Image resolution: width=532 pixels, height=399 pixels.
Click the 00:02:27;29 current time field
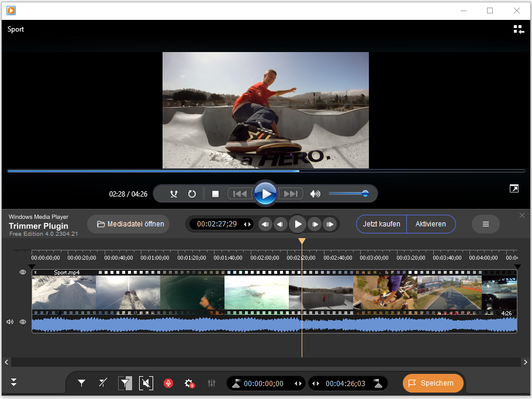[x=217, y=224]
